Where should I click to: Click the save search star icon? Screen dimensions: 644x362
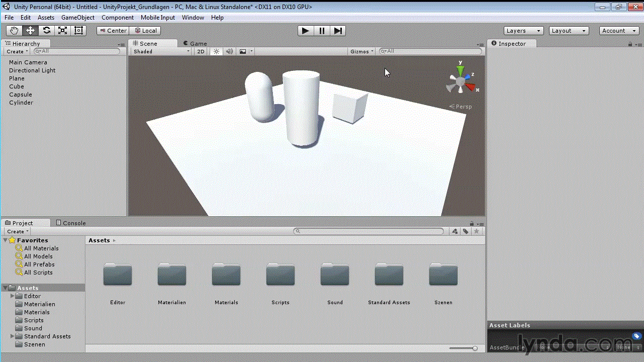pos(477,231)
